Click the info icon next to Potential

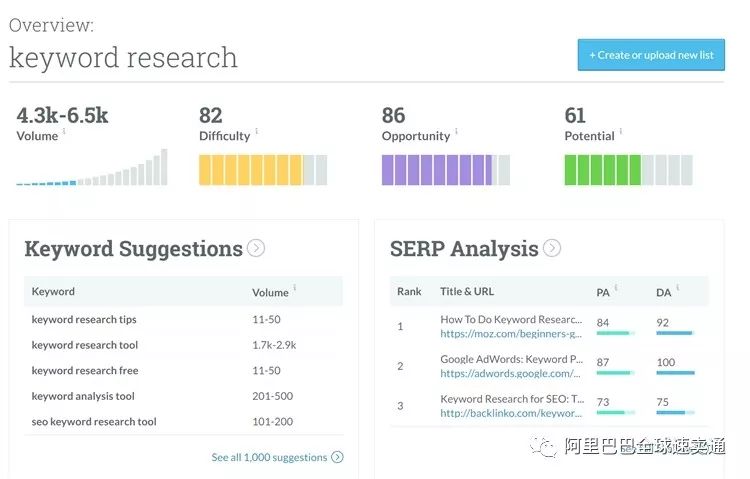click(620, 132)
